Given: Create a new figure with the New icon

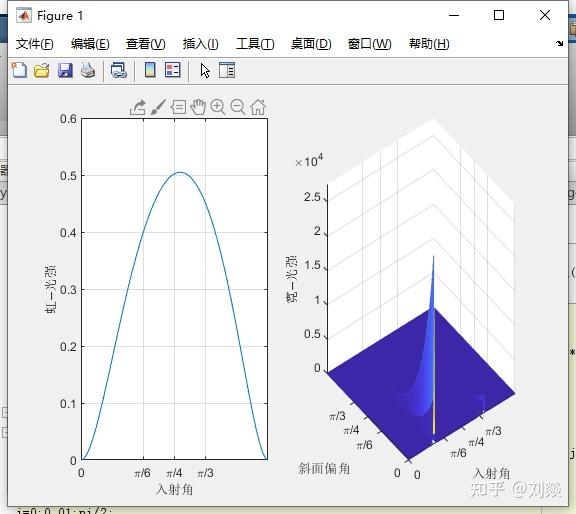Looking at the screenshot, I should coord(19,70).
